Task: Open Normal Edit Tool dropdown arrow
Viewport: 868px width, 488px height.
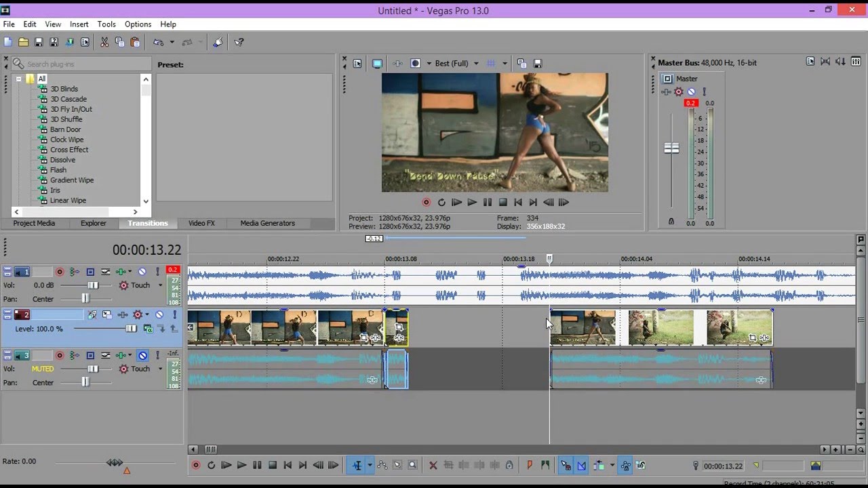Action: 370,466
